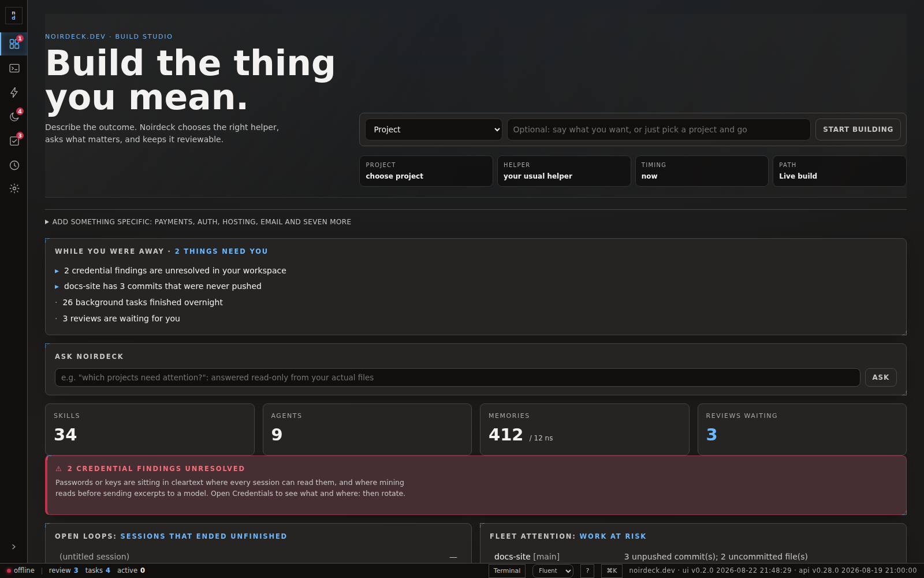Open the Reviews Waiting 3 card
Screen dimensions: 924x578
tap(802, 429)
